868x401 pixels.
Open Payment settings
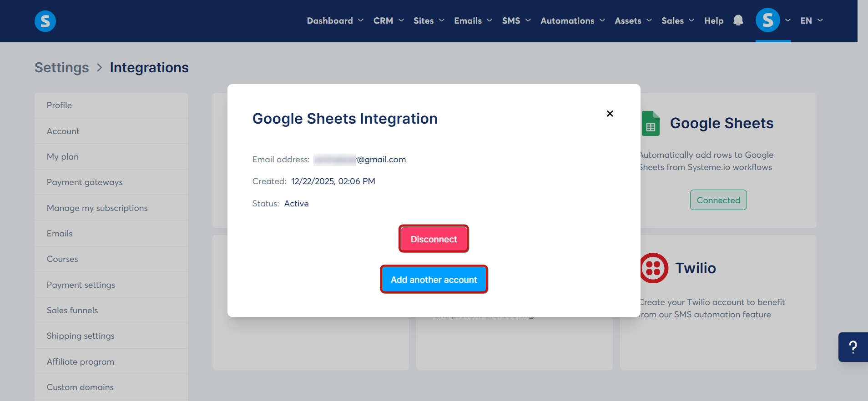click(x=111, y=285)
